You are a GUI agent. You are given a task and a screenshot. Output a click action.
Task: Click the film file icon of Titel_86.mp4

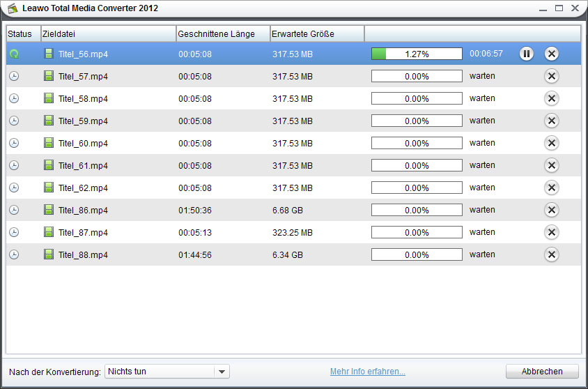click(48, 210)
